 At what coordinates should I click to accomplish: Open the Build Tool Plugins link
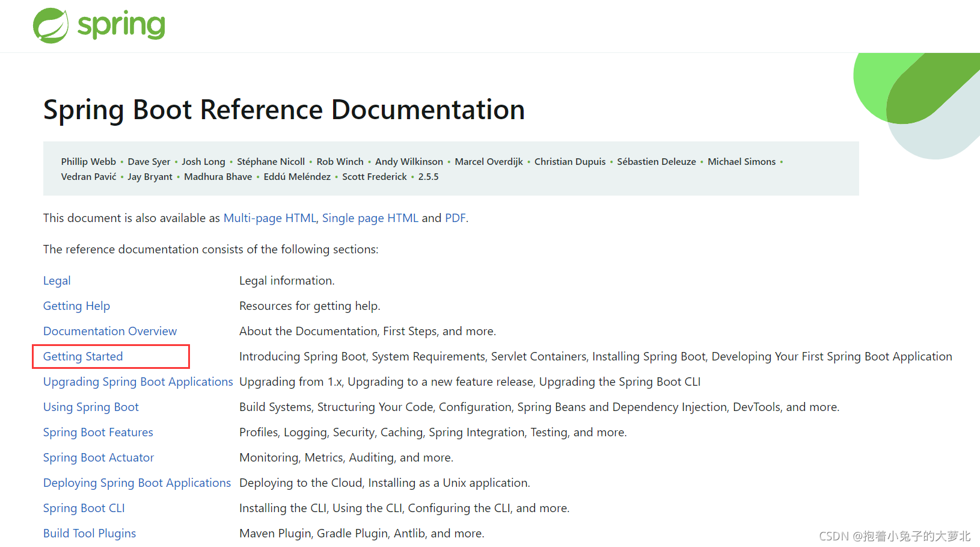tap(90, 534)
